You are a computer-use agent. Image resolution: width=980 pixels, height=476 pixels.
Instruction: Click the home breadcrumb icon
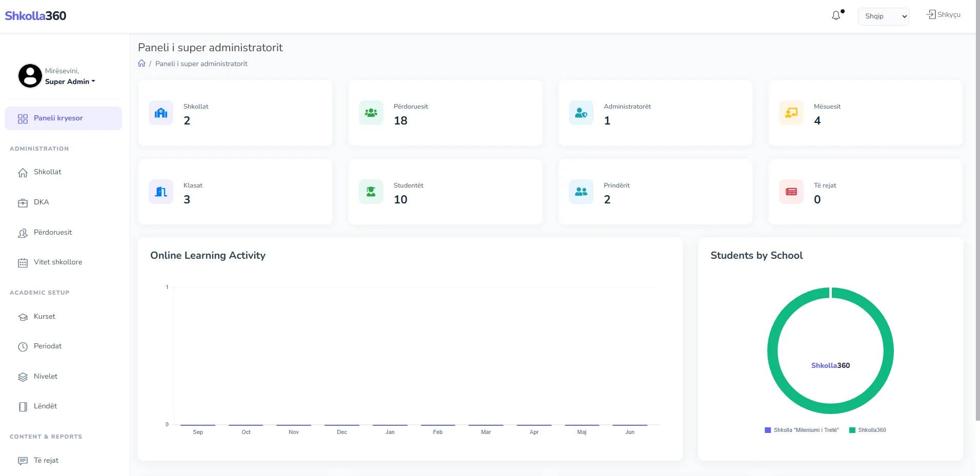click(141, 63)
